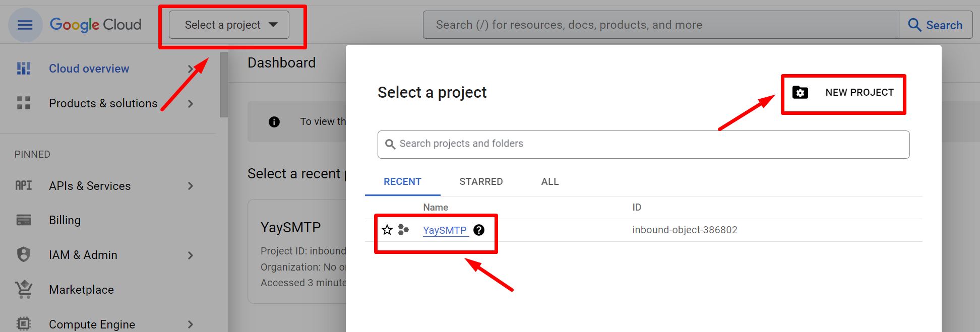980x332 pixels.
Task: Expand the APIs & Services submenu
Action: (x=191, y=186)
